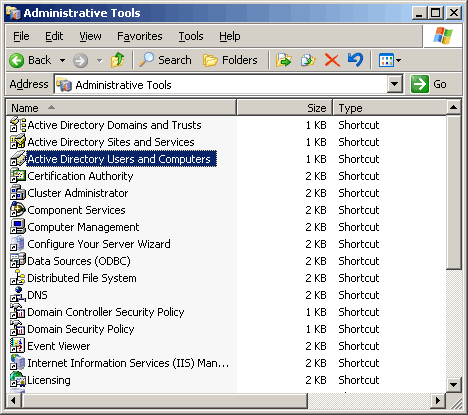Viewport: 468px width, 415px height.
Task: Open the Back history dropdown arrow
Action: [x=62, y=61]
